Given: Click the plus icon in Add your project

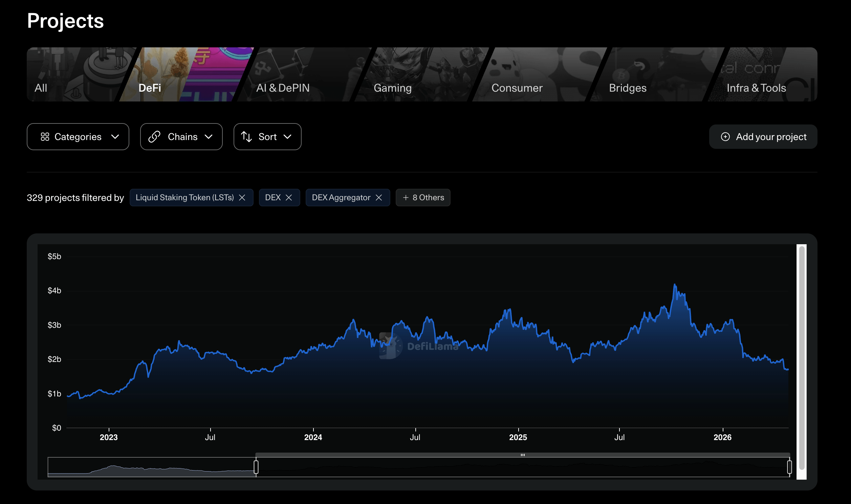Looking at the screenshot, I should click(x=725, y=137).
